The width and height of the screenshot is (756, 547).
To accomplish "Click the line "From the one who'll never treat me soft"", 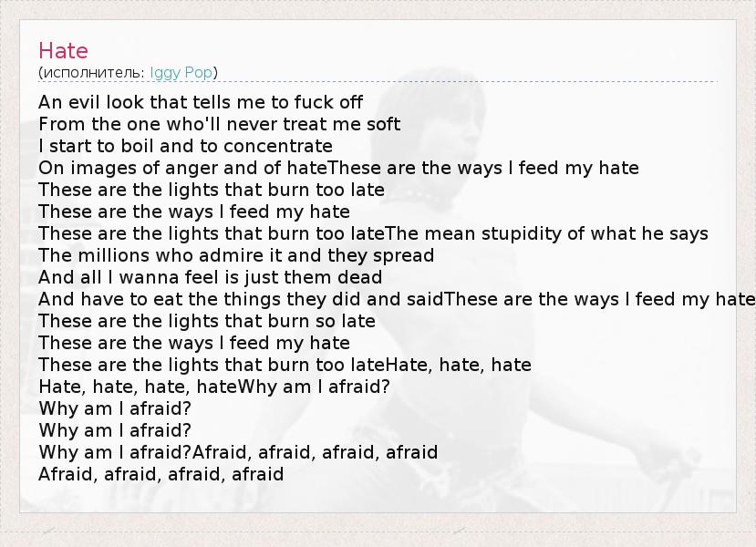I will click(x=220, y=124).
